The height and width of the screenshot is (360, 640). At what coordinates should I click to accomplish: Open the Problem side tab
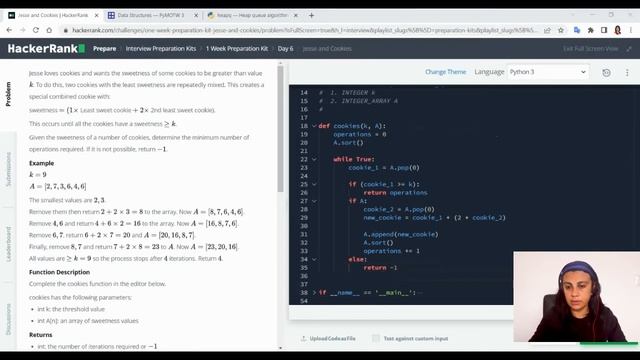click(8, 94)
